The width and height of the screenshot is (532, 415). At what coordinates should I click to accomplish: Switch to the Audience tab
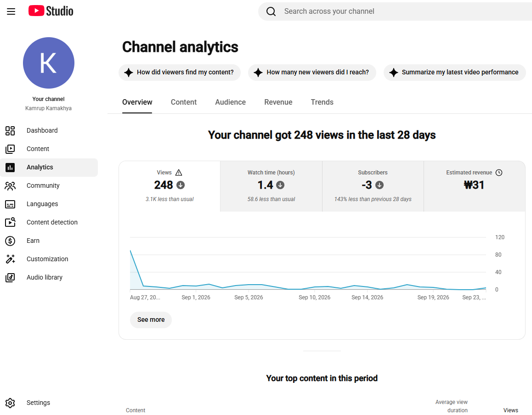pos(230,102)
